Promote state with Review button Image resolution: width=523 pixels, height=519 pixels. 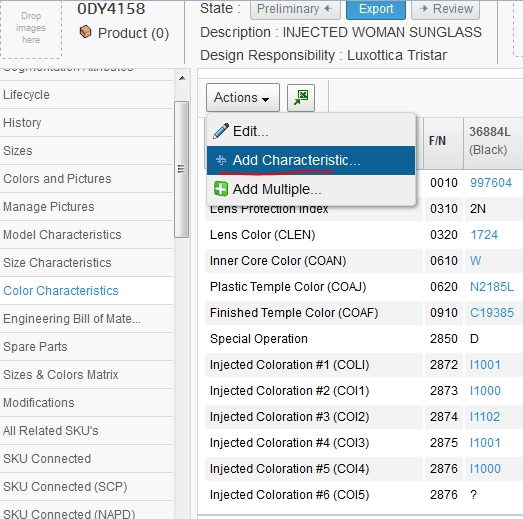click(x=446, y=9)
